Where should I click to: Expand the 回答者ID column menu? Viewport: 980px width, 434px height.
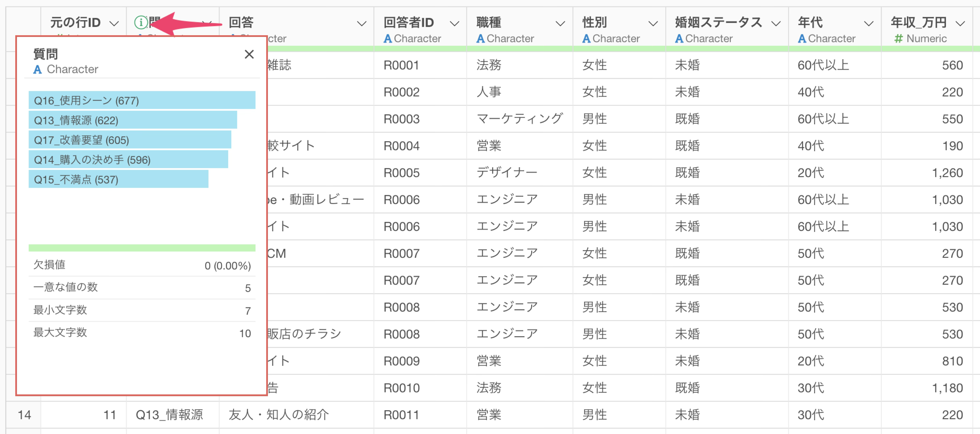coord(454,24)
